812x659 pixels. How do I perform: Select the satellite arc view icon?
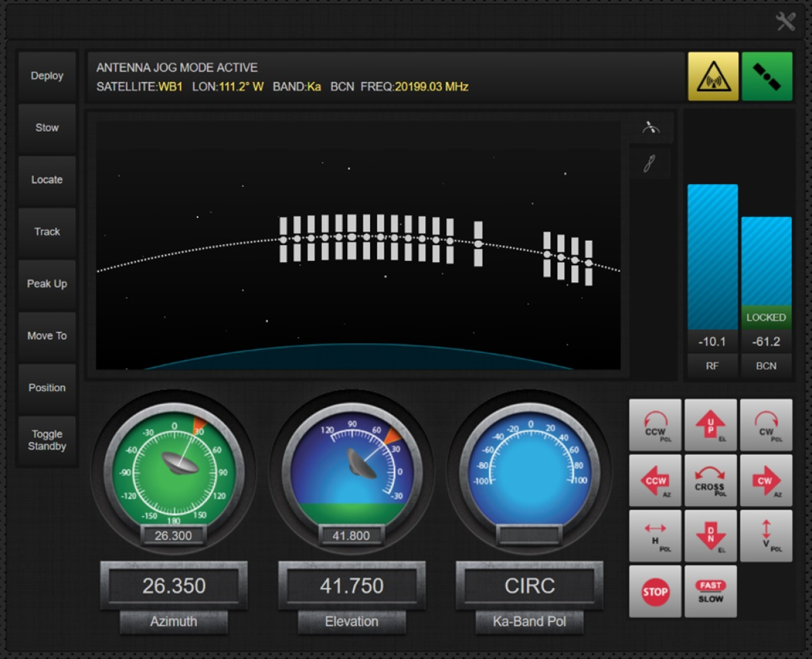[x=650, y=128]
